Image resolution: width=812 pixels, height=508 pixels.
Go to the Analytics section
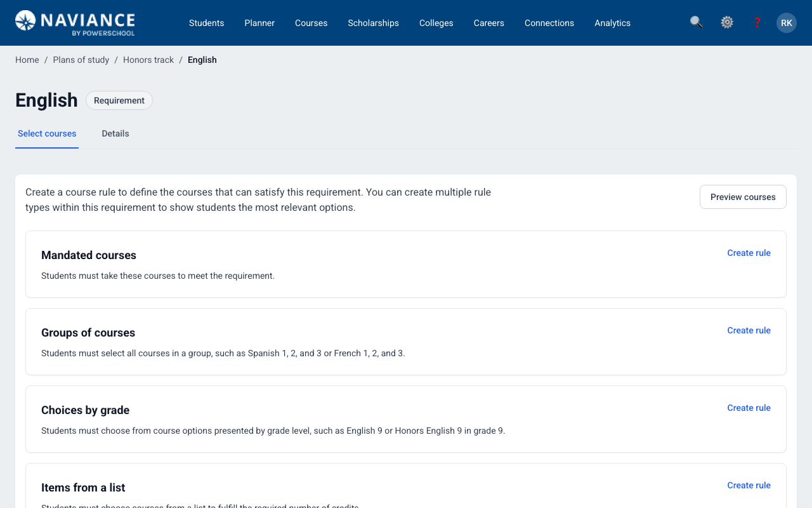(x=612, y=23)
